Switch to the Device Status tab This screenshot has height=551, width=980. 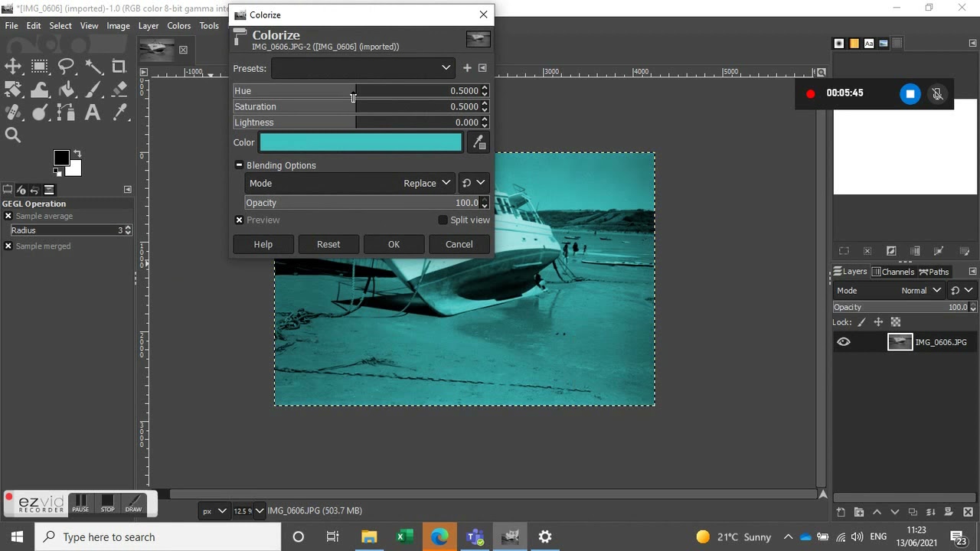click(x=21, y=190)
